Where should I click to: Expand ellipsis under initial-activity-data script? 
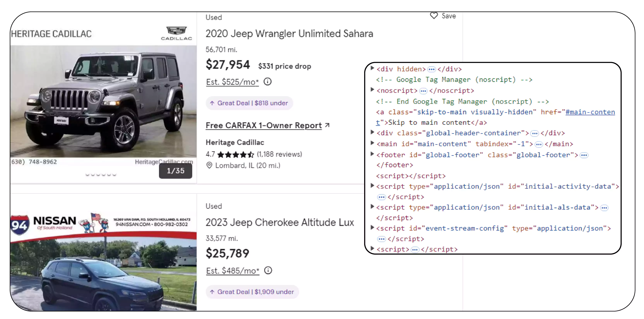point(381,197)
